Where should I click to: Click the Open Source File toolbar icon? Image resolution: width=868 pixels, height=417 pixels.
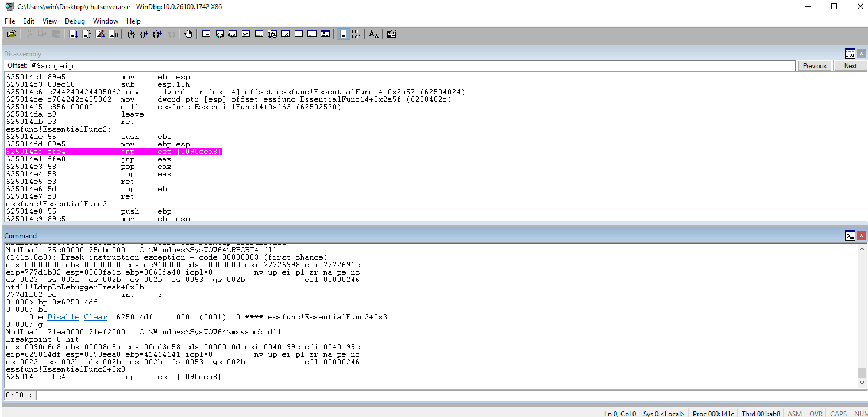[x=11, y=34]
